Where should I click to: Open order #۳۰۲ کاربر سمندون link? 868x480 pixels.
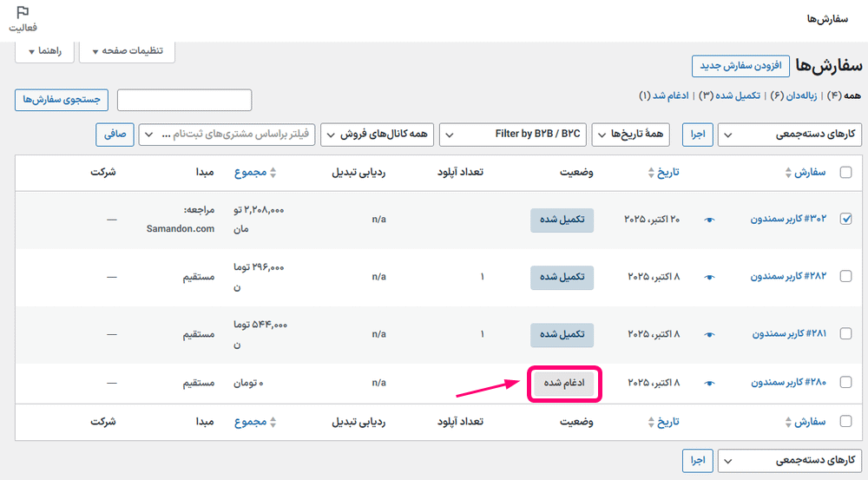point(788,219)
